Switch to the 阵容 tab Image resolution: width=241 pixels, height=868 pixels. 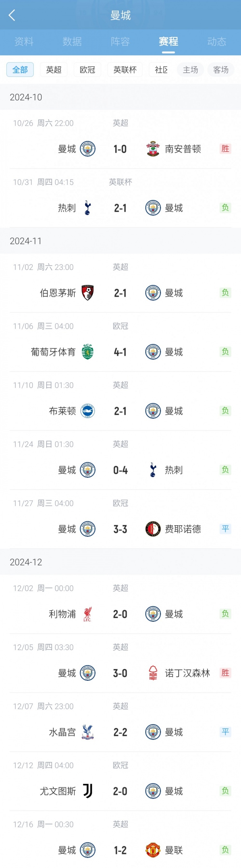pyautogui.click(x=120, y=42)
